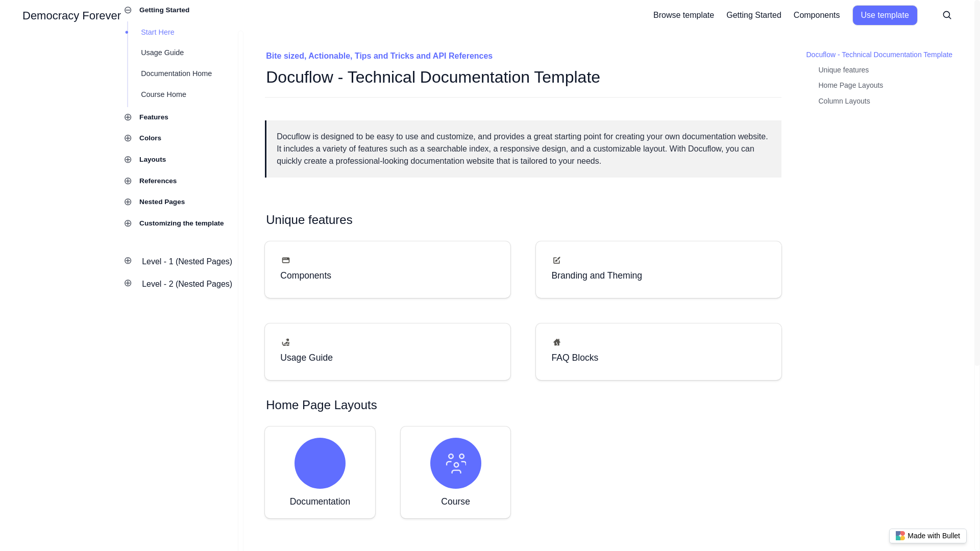This screenshot has height=551, width=980.
Task: Expand the Nested Pages section
Action: 128,202
